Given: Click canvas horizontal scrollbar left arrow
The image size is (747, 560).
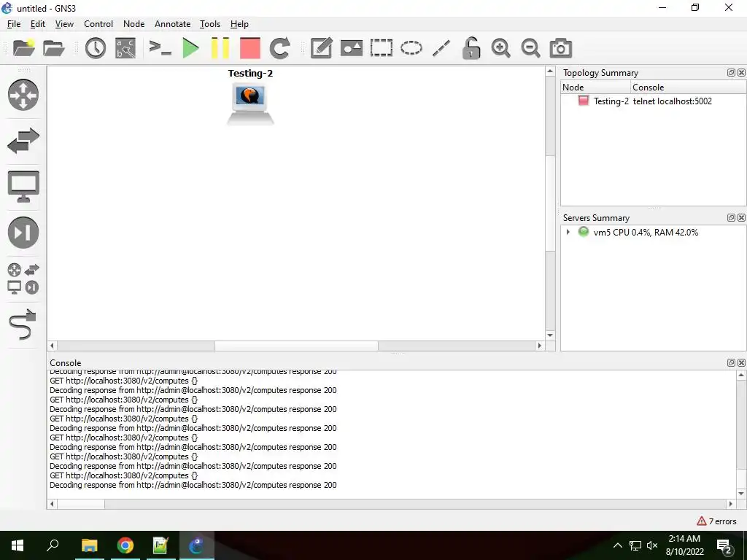Looking at the screenshot, I should pos(53,346).
